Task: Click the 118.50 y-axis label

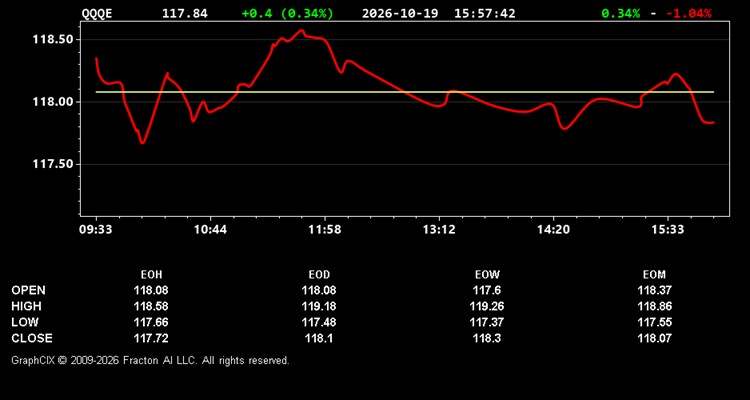Action: click(53, 39)
